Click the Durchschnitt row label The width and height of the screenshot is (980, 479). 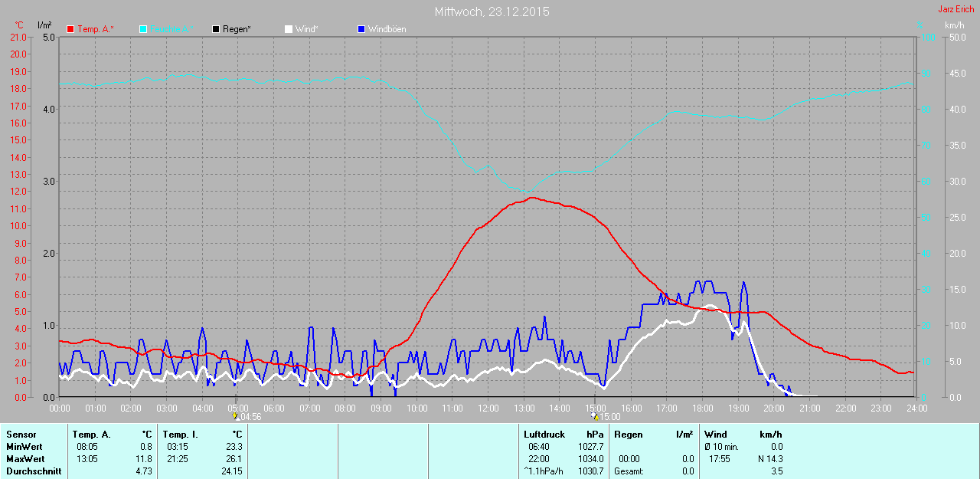pyautogui.click(x=34, y=471)
